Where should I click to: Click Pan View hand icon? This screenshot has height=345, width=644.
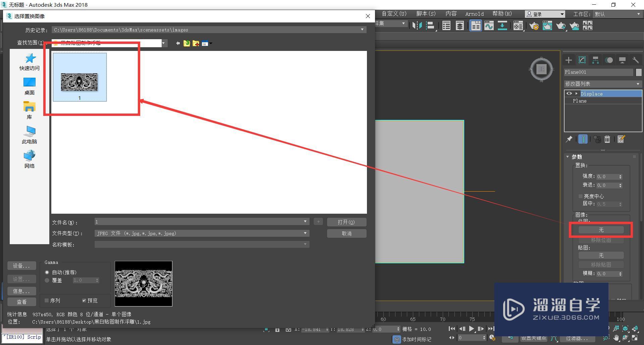[616, 338]
